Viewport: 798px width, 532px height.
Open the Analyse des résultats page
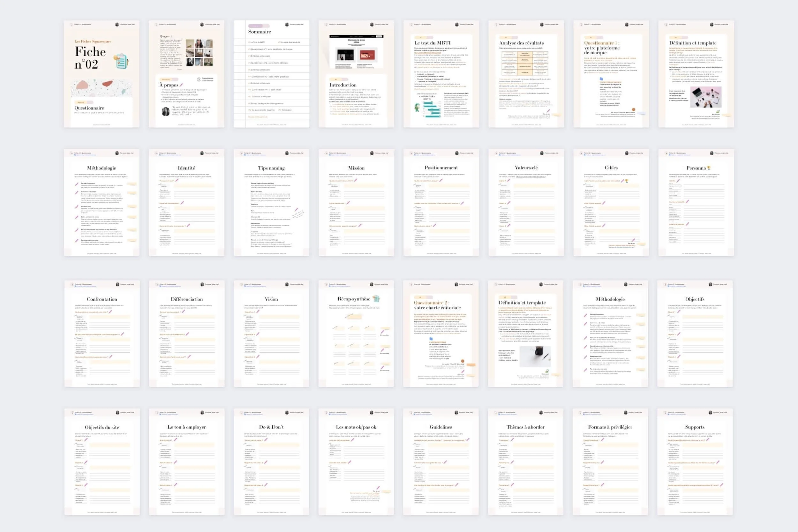(526, 74)
